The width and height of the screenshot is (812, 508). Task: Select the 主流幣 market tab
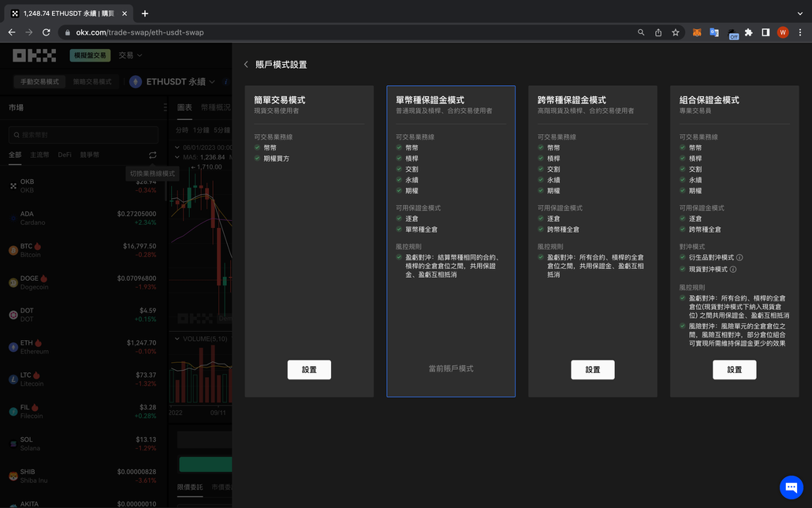[x=39, y=155]
